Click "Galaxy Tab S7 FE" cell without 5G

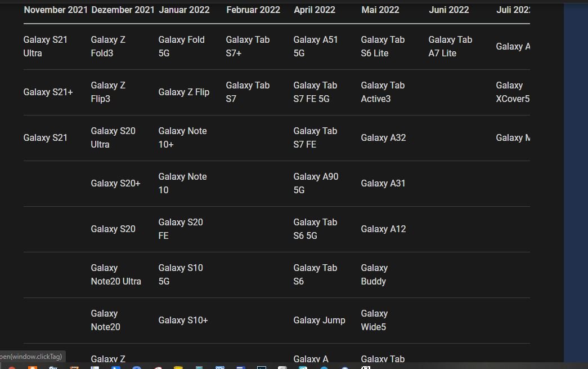(x=315, y=138)
